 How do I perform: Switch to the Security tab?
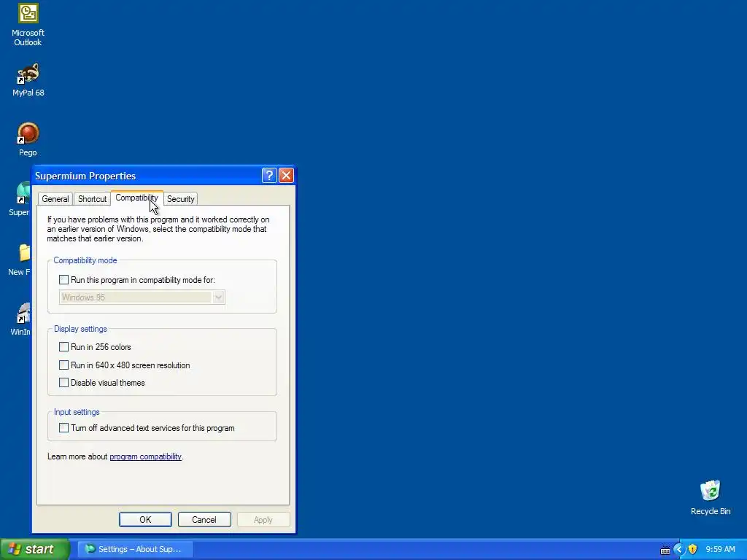coord(181,199)
